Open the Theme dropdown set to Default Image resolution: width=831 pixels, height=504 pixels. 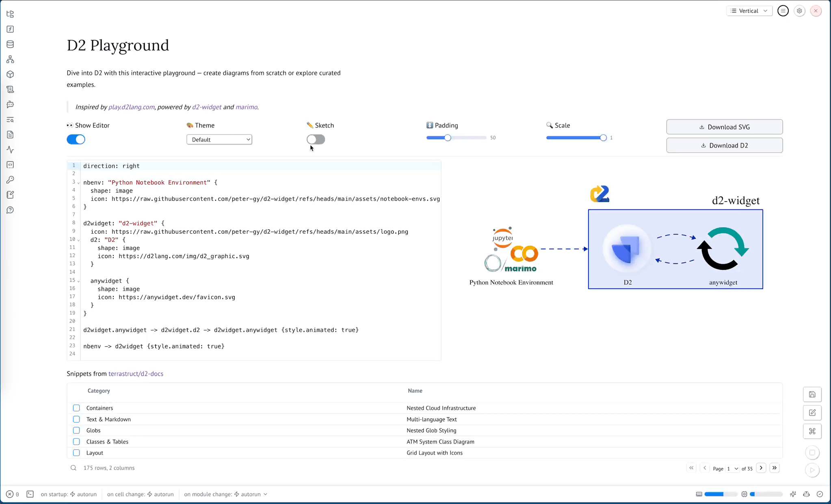pyautogui.click(x=219, y=140)
